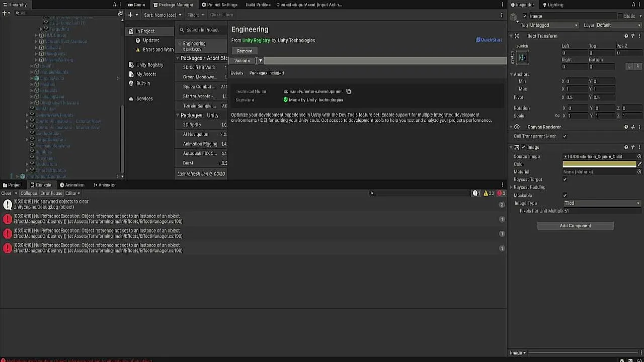The image size is (644, 362).
Task: Switch to the Game tab
Action: pyautogui.click(x=136, y=5)
